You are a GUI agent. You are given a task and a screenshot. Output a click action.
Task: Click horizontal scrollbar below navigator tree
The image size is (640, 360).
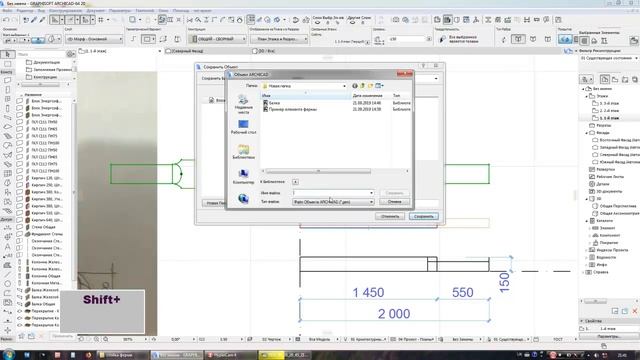coord(595,301)
